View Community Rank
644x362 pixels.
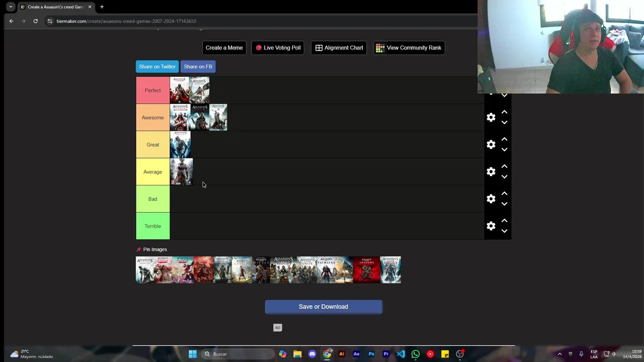coord(409,48)
